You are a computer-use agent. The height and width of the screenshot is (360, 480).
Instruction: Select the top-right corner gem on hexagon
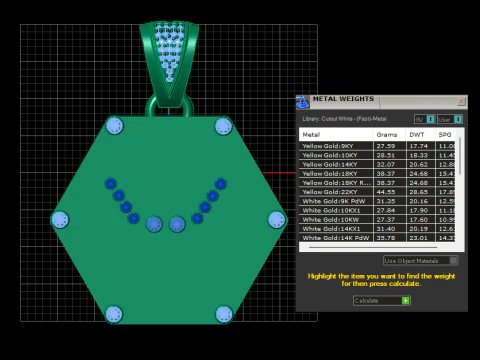(223, 126)
